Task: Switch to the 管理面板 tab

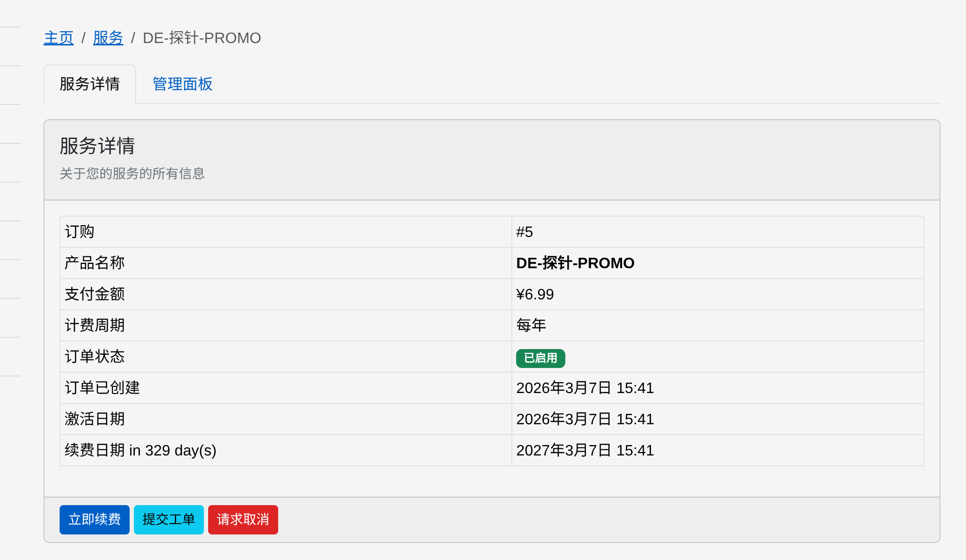Action: pyautogui.click(x=183, y=84)
